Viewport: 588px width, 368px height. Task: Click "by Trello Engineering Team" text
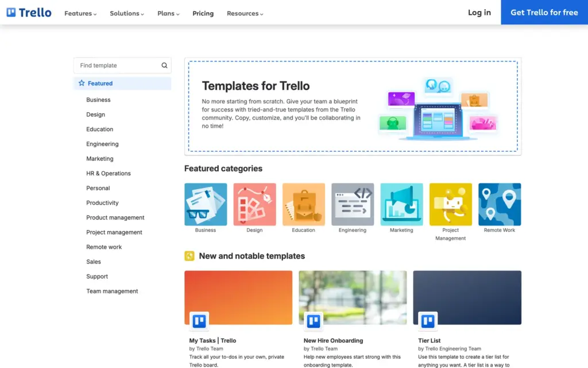click(450, 348)
